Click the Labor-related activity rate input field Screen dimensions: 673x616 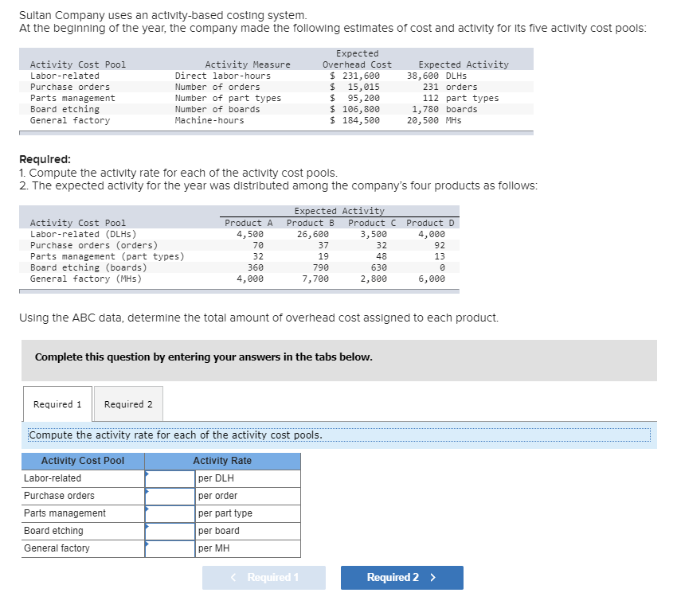click(x=170, y=478)
